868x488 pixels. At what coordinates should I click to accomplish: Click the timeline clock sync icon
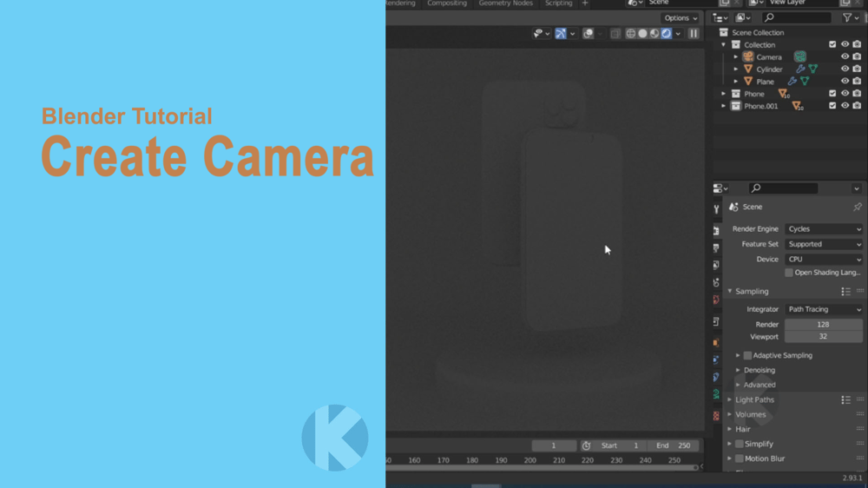(586, 446)
